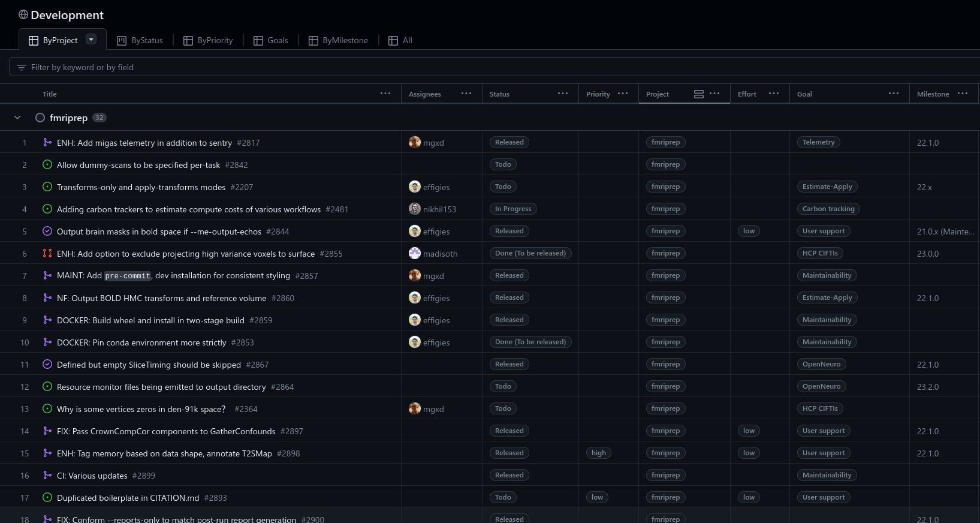Screen dimensions: 980x523
Task: Click the In Progress status pill
Action: (x=513, y=209)
